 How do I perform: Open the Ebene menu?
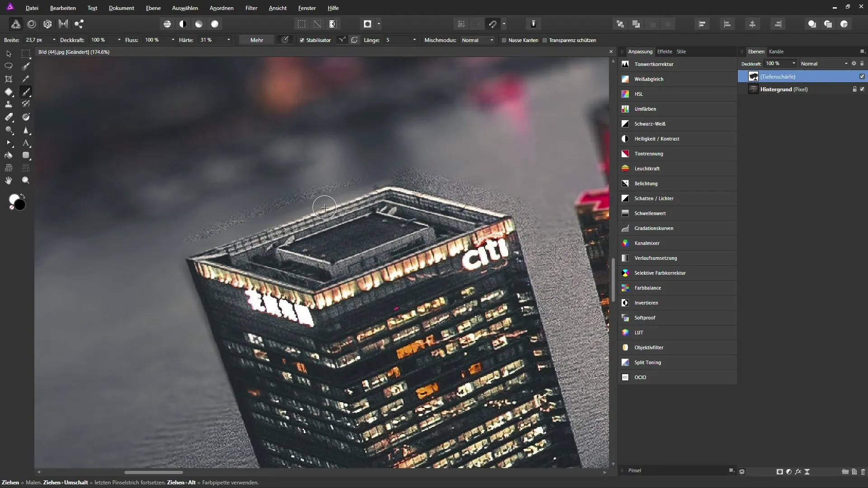153,8
